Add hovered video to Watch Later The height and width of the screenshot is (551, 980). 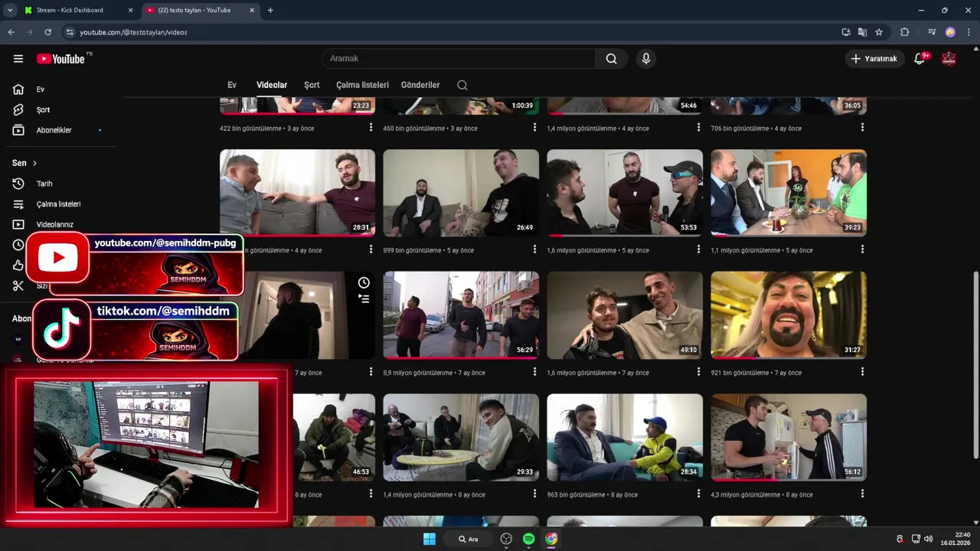click(364, 282)
